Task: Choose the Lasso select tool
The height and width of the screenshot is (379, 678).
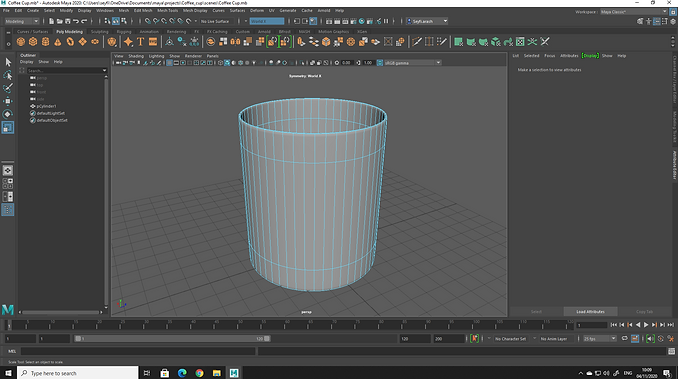Action: tap(8, 75)
